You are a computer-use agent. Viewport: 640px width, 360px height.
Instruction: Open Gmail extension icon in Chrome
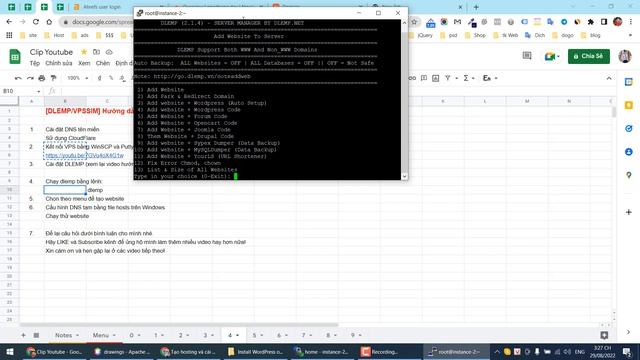(458, 22)
